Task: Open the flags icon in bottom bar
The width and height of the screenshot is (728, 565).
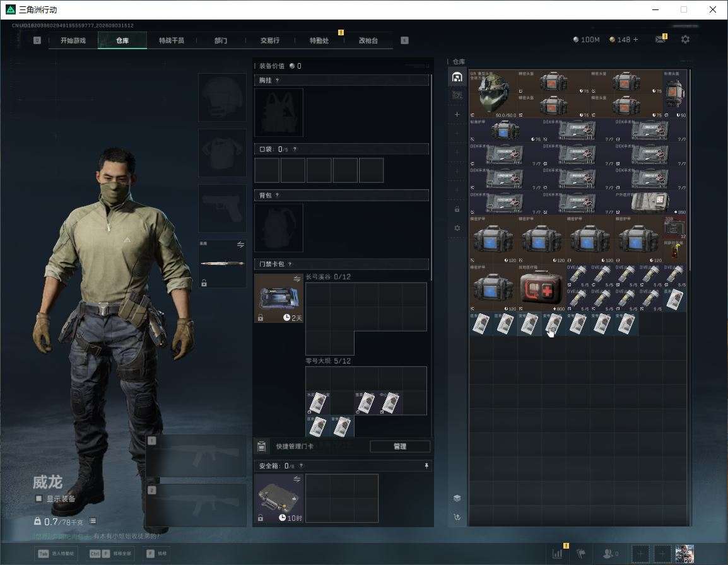Action: point(581,554)
